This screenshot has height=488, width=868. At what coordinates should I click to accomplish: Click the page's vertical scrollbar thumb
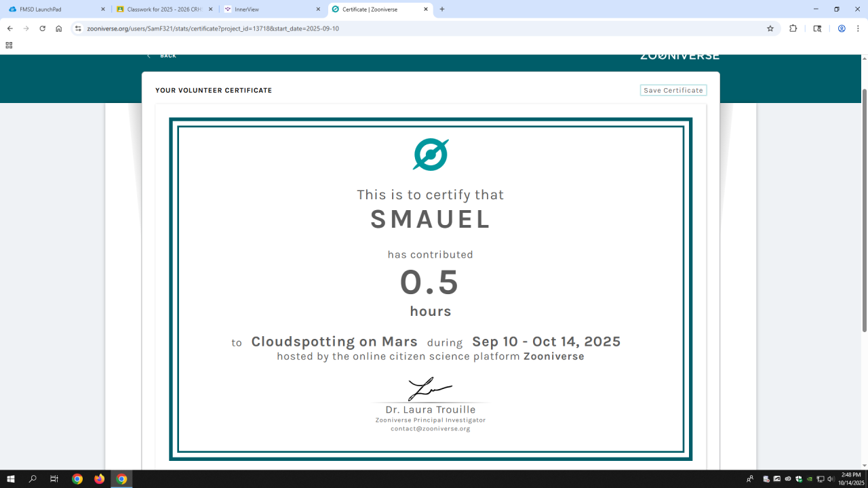865,211
